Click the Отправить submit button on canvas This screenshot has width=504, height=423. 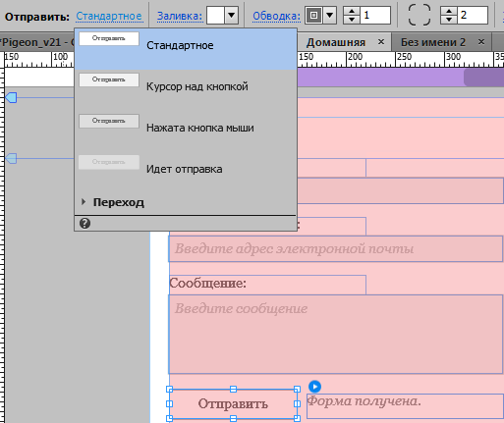233,403
